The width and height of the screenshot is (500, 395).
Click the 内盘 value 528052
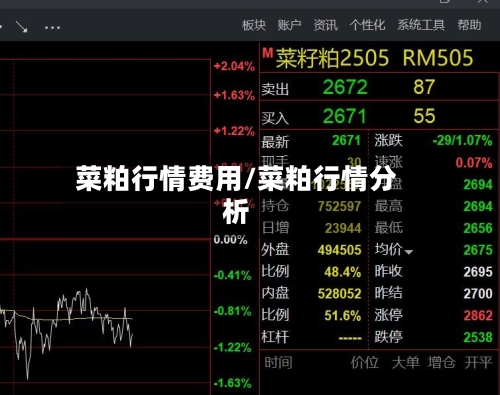[339, 294]
